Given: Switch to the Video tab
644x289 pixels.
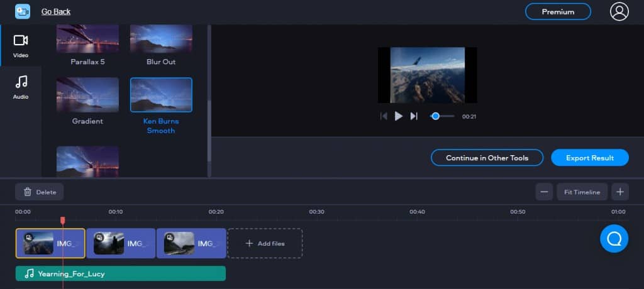Looking at the screenshot, I should (21, 46).
